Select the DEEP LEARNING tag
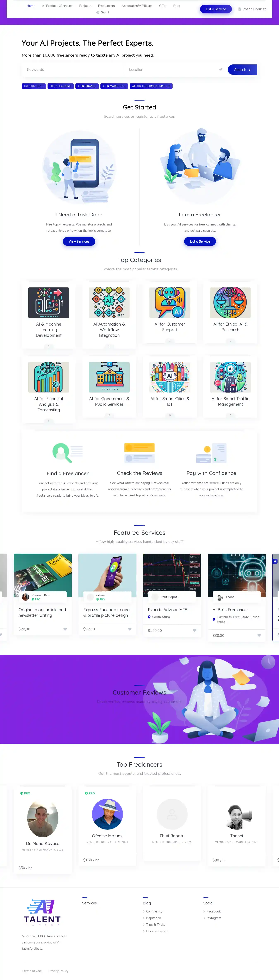 [x=61, y=86]
